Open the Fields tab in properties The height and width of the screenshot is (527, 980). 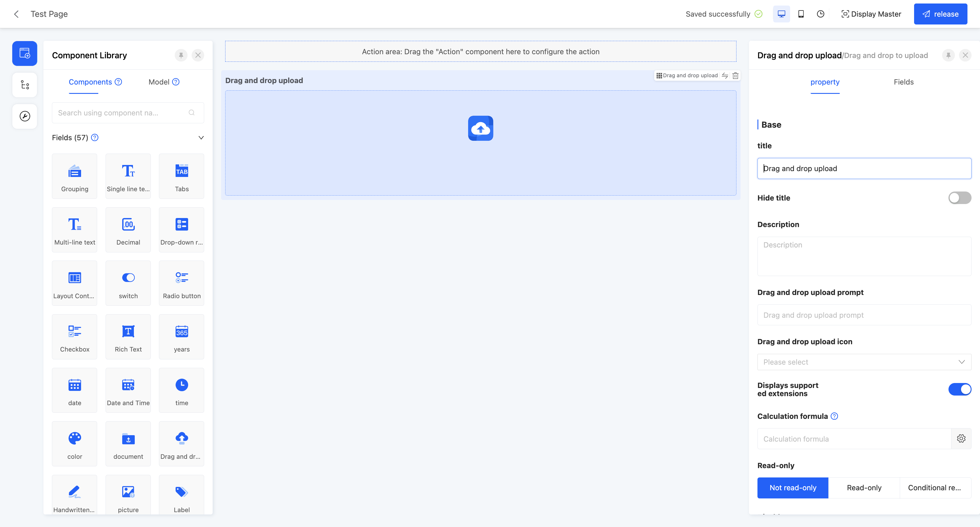click(x=903, y=82)
